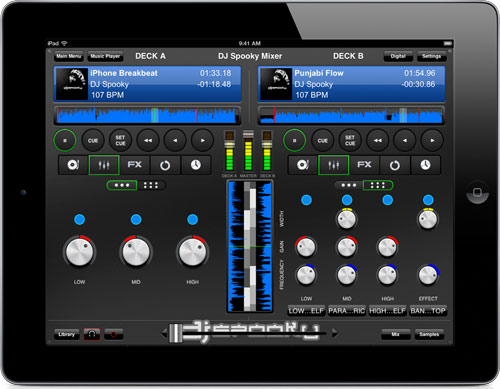Image resolution: width=500 pixels, height=389 pixels.
Task: Open the Samples panel
Action: click(x=429, y=334)
